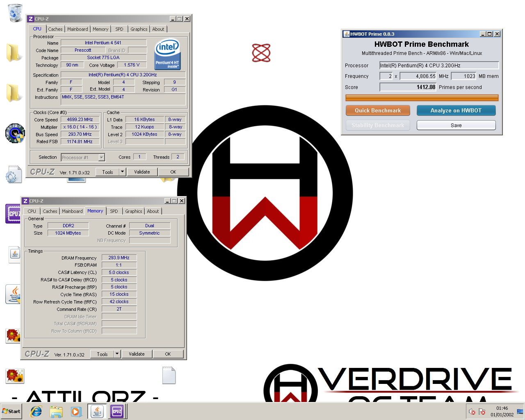Open the text document icon on desktop
The height and width of the screenshot is (420, 525).
click(x=169, y=375)
